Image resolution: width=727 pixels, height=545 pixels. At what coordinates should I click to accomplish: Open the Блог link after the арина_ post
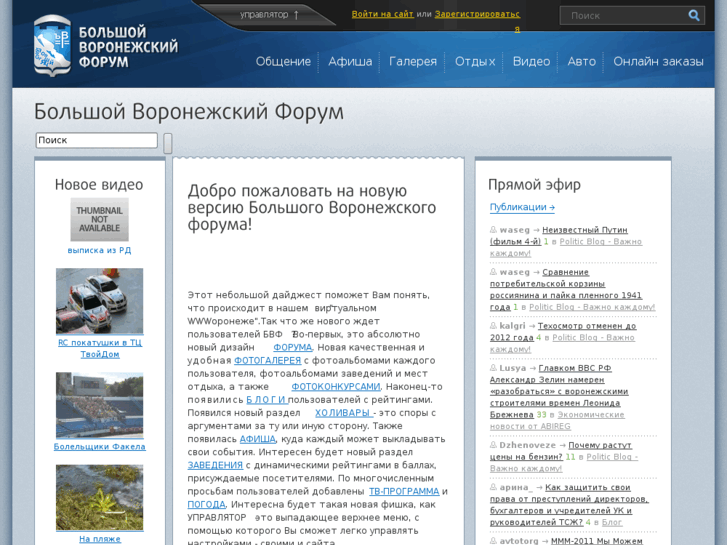[x=612, y=522]
